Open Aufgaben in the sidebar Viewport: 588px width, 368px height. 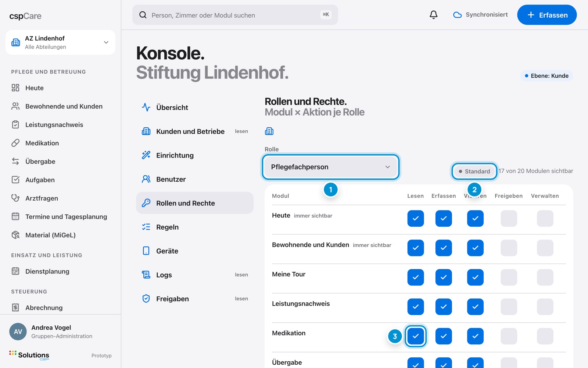point(61,180)
